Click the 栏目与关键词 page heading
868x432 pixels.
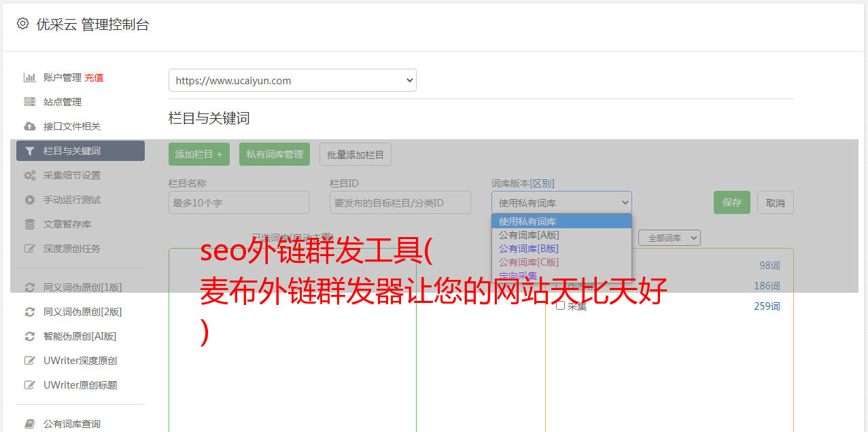(x=209, y=118)
